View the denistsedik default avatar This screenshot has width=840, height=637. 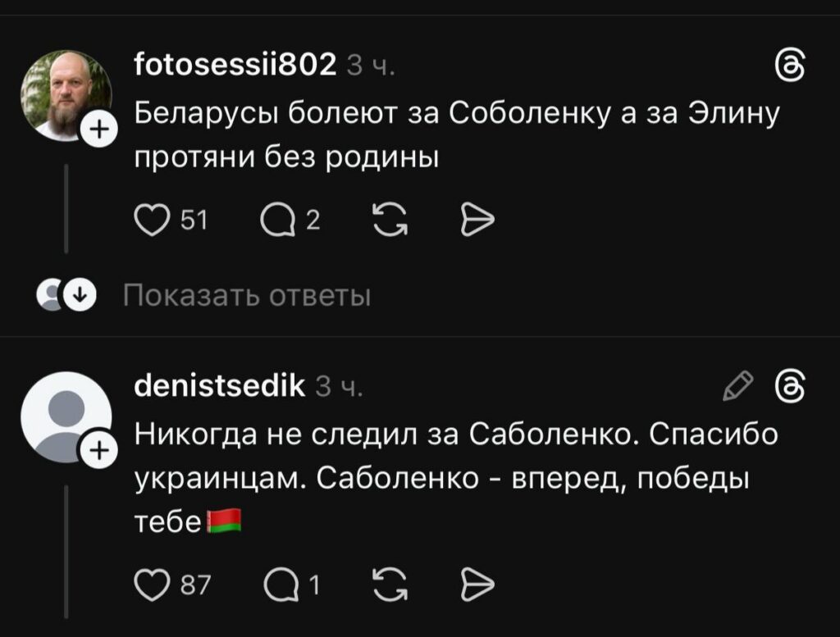click(x=64, y=416)
